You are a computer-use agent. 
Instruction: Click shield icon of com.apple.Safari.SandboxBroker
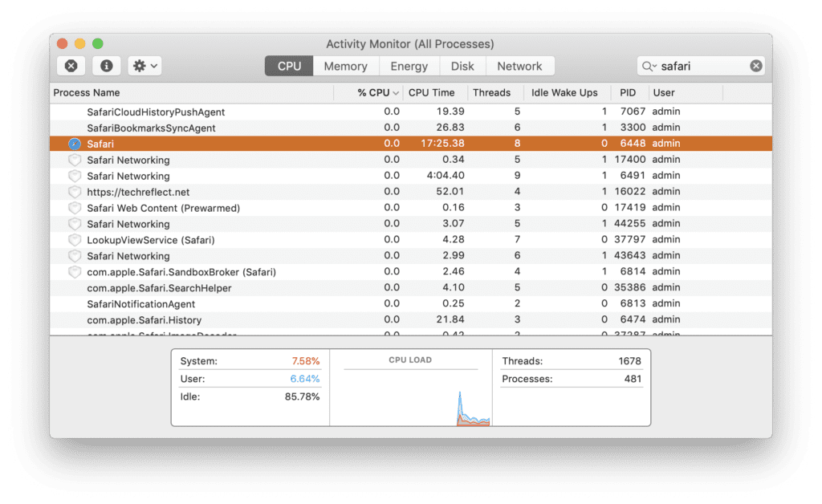click(x=75, y=272)
